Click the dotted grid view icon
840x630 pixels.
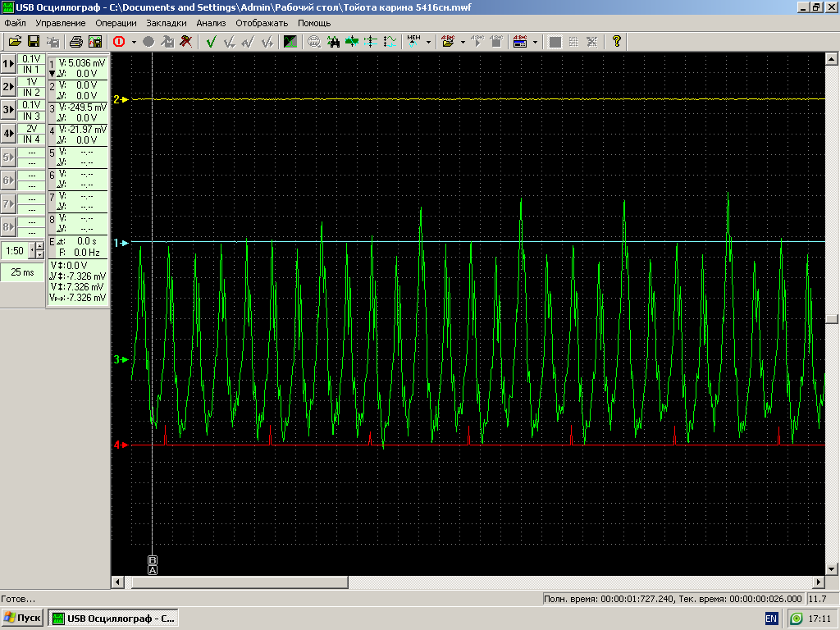click(573, 41)
